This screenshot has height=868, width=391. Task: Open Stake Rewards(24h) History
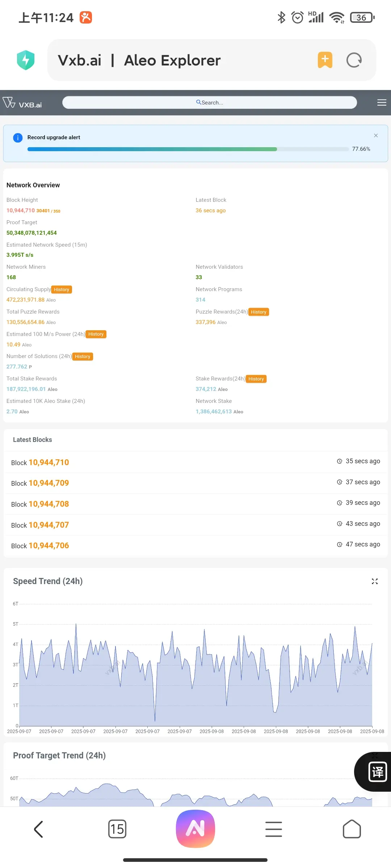click(256, 379)
